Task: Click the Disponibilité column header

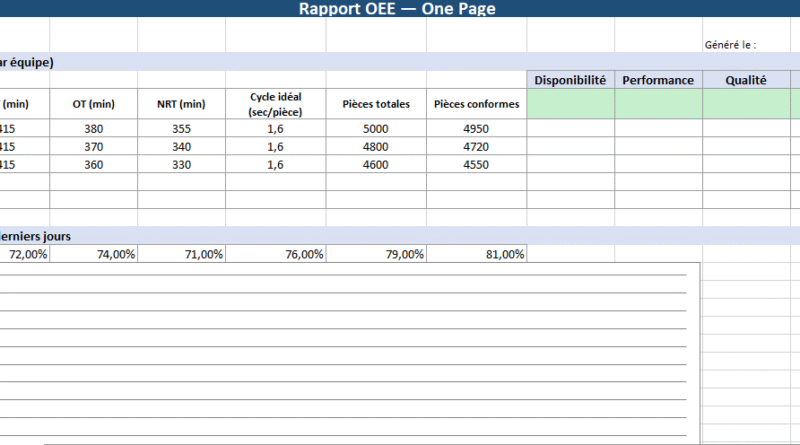Action: [570, 80]
